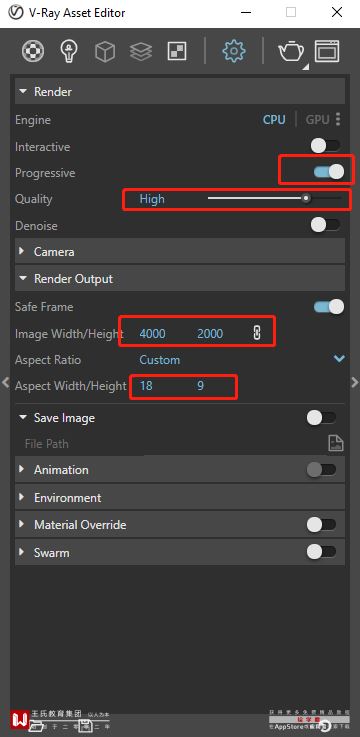Select the CPU engine option
The height and width of the screenshot is (737, 360).
(x=274, y=119)
